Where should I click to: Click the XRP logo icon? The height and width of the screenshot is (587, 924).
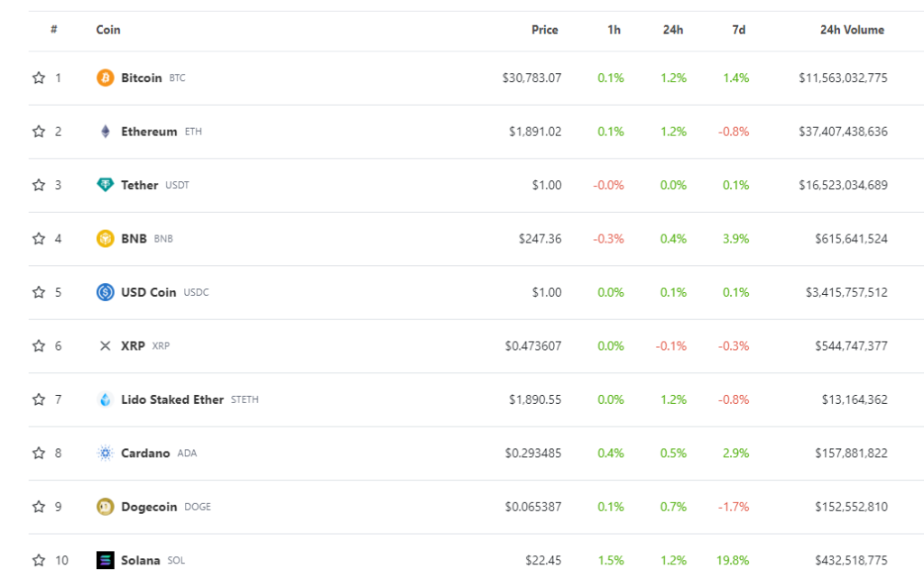point(106,345)
